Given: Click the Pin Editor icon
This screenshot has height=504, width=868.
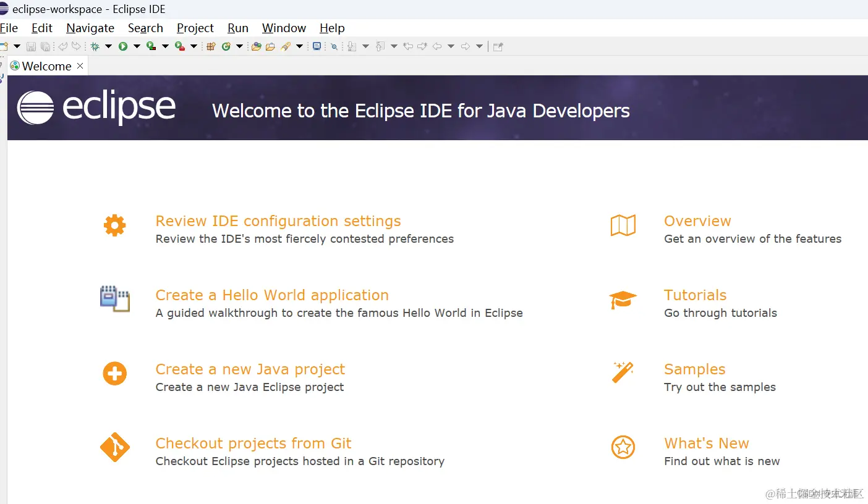Looking at the screenshot, I should (x=498, y=46).
